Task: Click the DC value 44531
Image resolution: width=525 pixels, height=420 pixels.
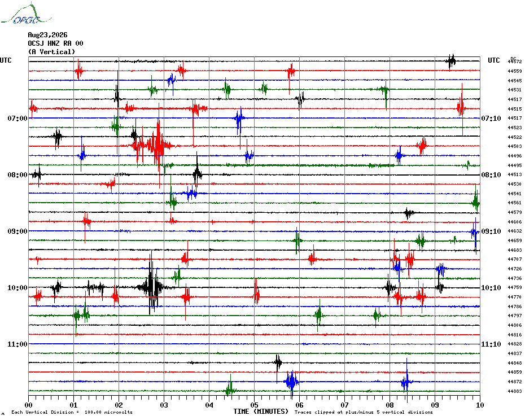Action: [515, 90]
